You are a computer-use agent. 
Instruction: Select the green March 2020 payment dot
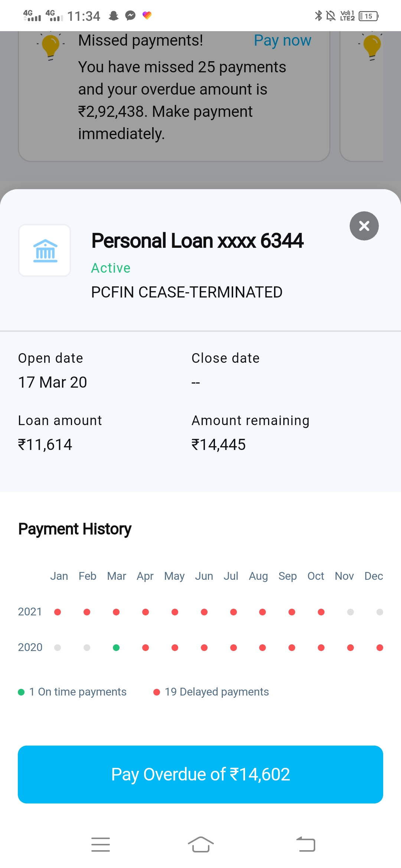pyautogui.click(x=116, y=648)
